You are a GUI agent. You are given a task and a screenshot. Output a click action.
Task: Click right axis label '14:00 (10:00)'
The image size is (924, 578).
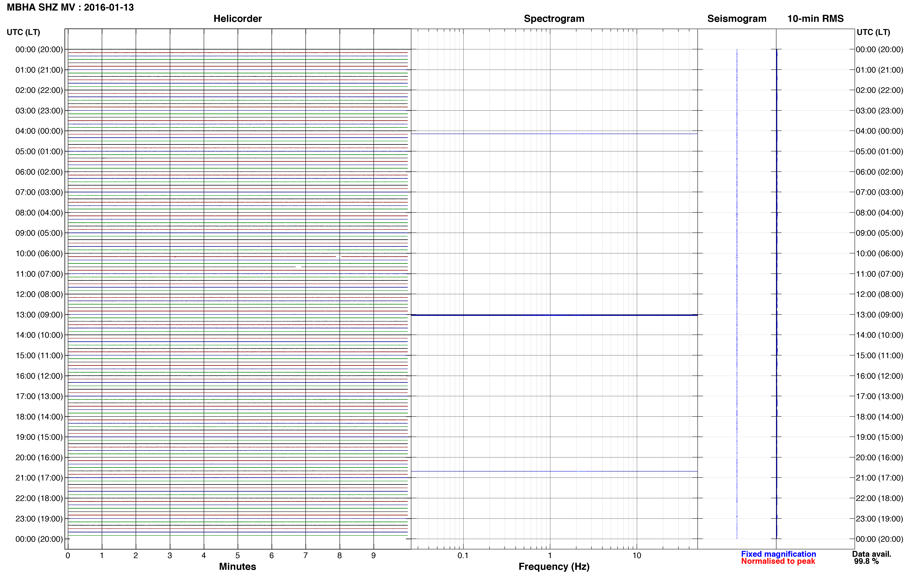(879, 335)
